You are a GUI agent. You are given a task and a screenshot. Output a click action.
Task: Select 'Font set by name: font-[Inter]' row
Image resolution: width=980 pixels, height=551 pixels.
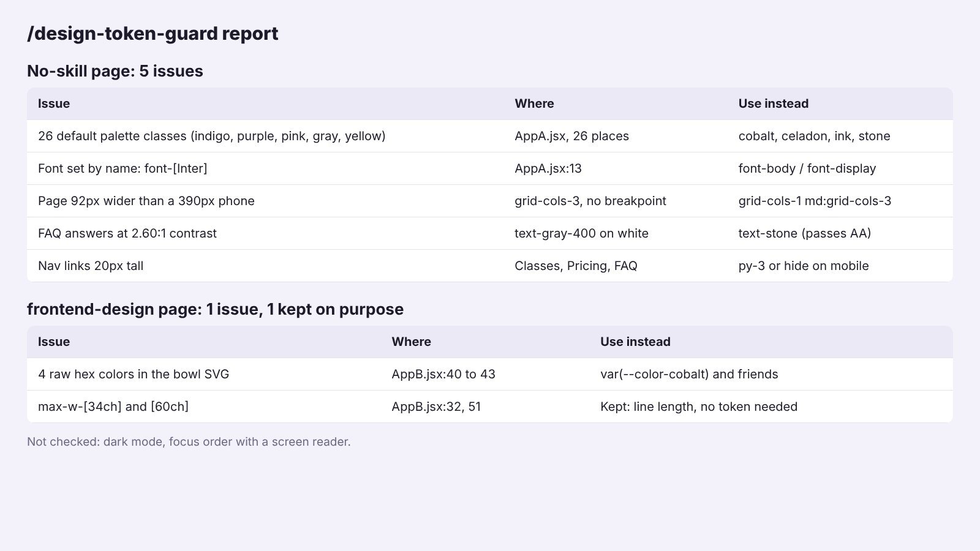(x=490, y=168)
